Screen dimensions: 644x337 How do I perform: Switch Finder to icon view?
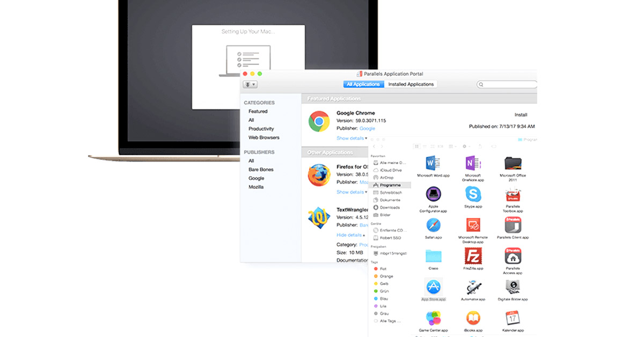pyautogui.click(x=417, y=146)
